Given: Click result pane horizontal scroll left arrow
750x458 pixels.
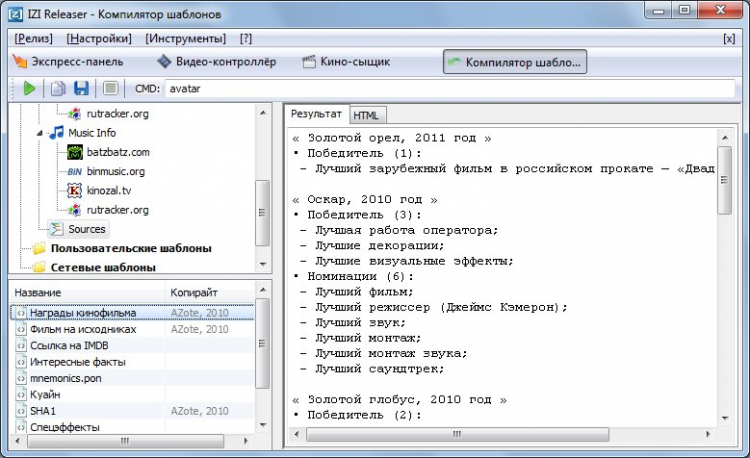Looking at the screenshot, I should [x=297, y=434].
